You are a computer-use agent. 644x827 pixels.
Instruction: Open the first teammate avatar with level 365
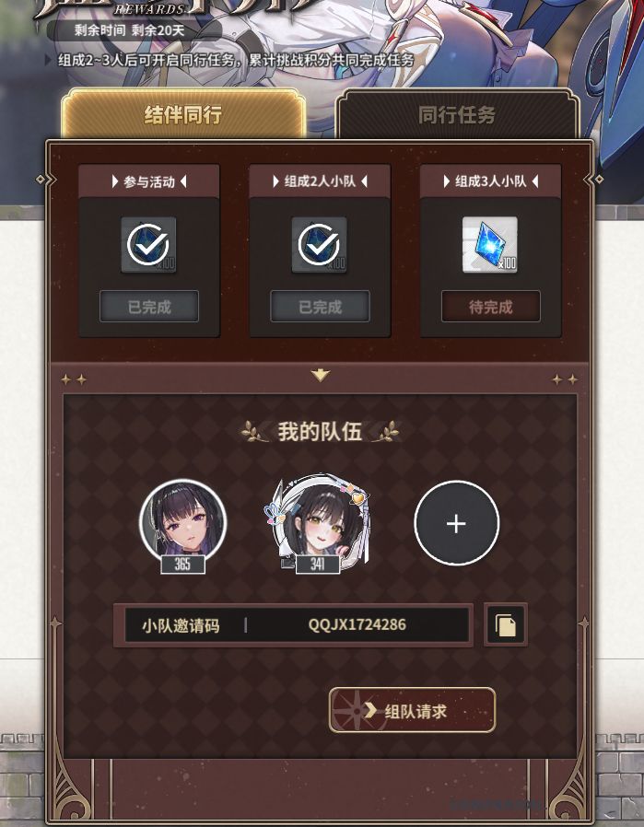[x=182, y=524]
